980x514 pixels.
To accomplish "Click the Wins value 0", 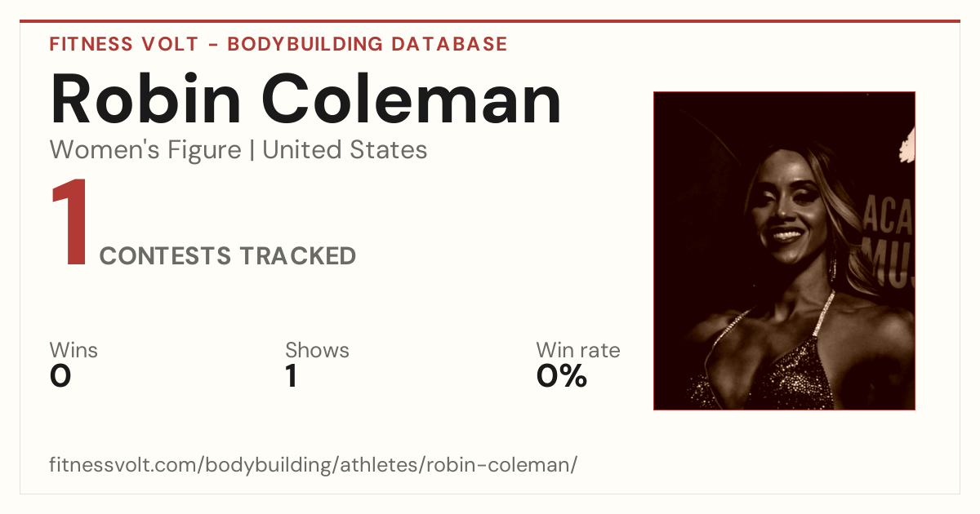I will click(x=60, y=376).
